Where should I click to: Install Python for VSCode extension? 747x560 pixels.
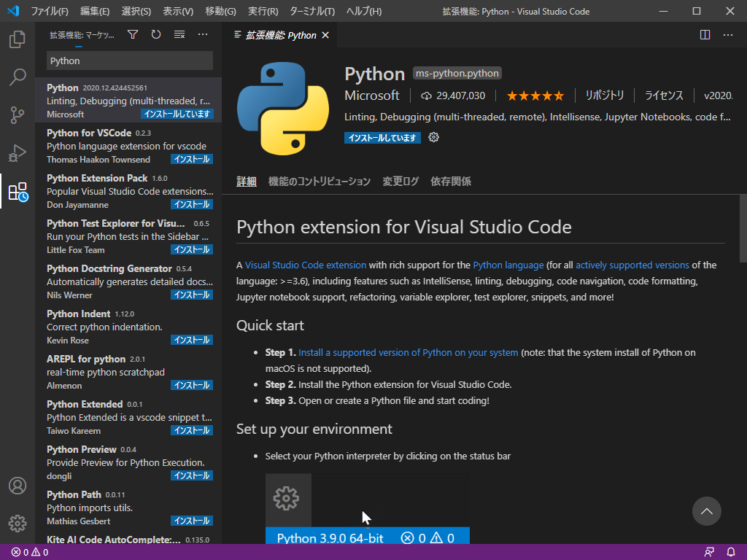coord(192,159)
